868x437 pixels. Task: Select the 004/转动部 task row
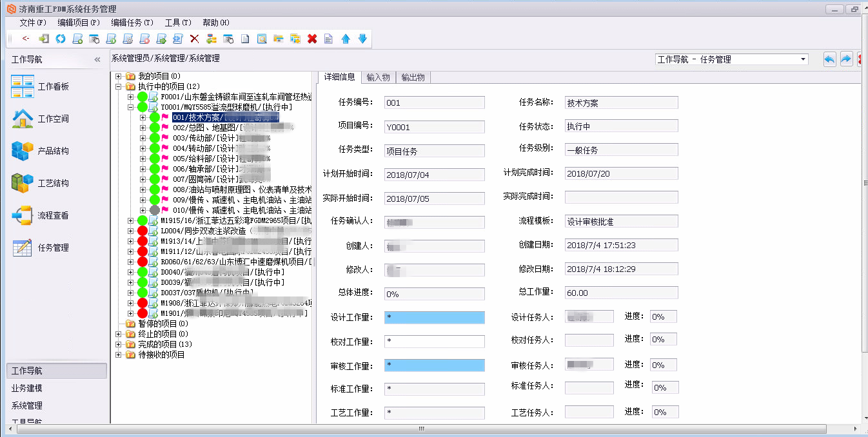pos(221,148)
